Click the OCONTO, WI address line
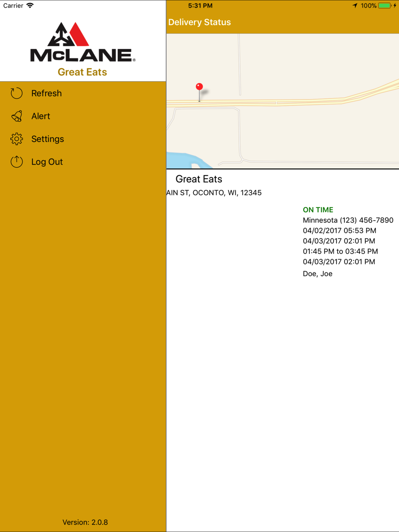The width and height of the screenshot is (399, 532). click(214, 193)
